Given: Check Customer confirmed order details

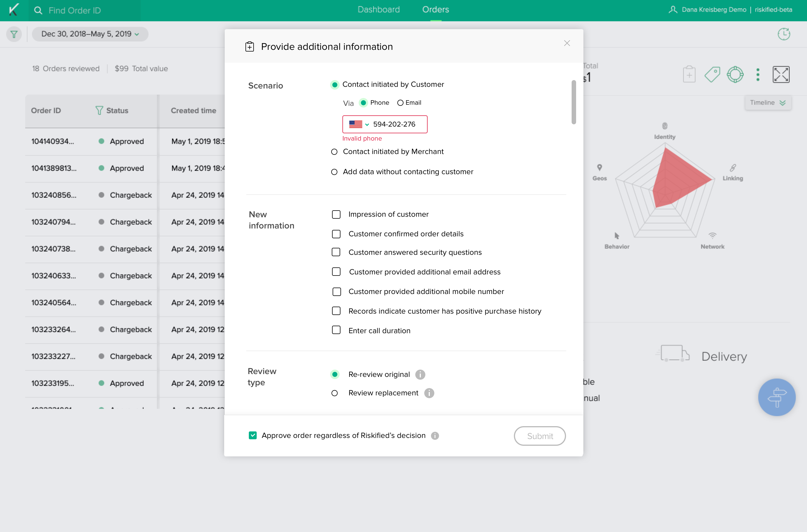Looking at the screenshot, I should point(336,234).
